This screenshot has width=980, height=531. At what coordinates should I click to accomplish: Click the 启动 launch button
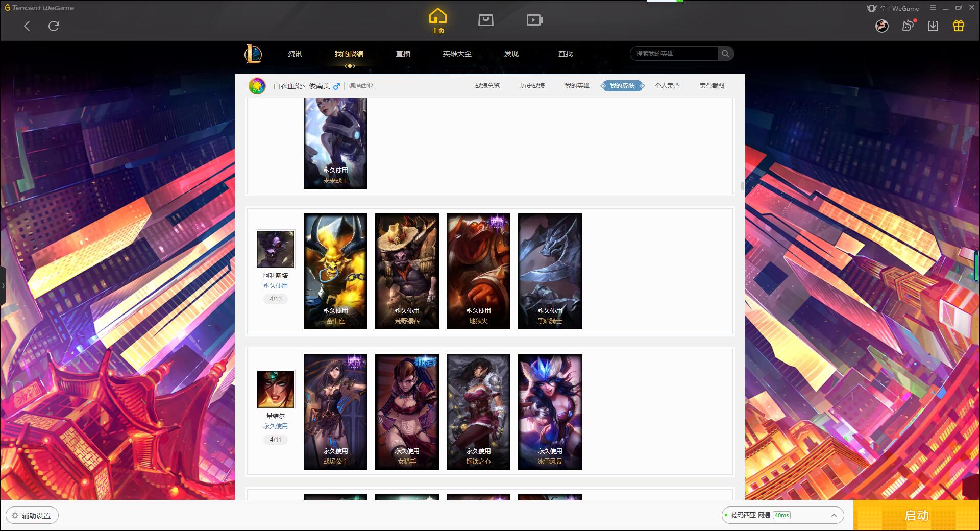point(917,516)
